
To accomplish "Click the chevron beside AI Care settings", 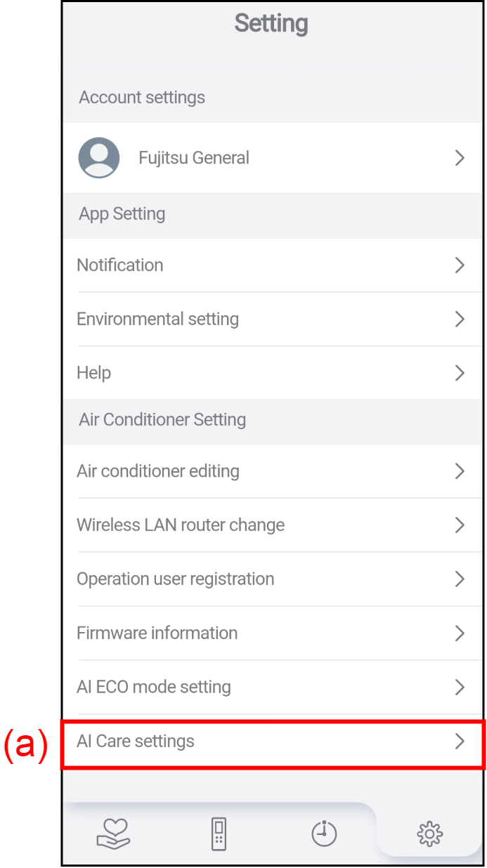I will (x=460, y=741).
